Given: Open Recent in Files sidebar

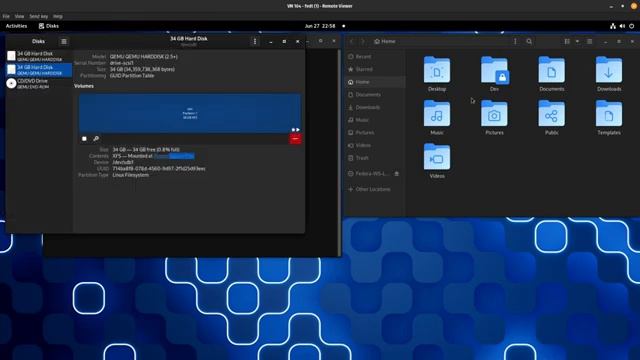Looking at the screenshot, I should point(375,57).
